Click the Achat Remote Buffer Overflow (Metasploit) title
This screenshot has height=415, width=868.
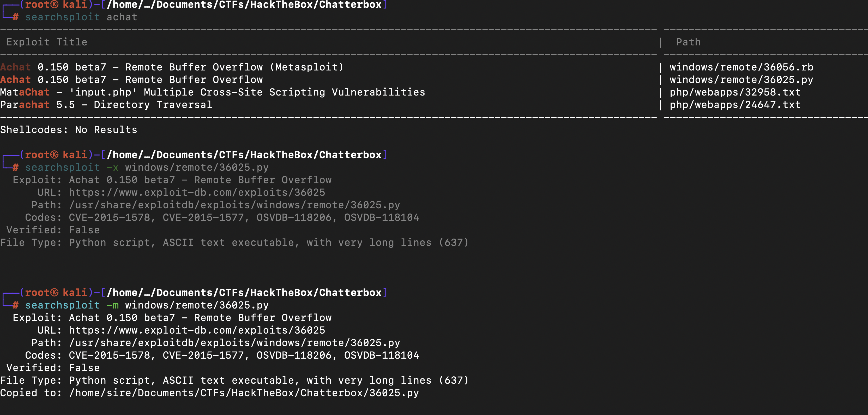pos(172,67)
